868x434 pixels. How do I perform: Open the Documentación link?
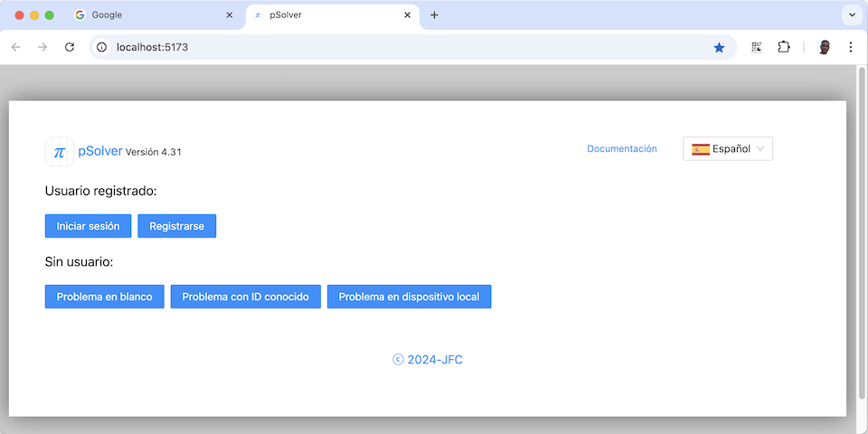coord(622,149)
